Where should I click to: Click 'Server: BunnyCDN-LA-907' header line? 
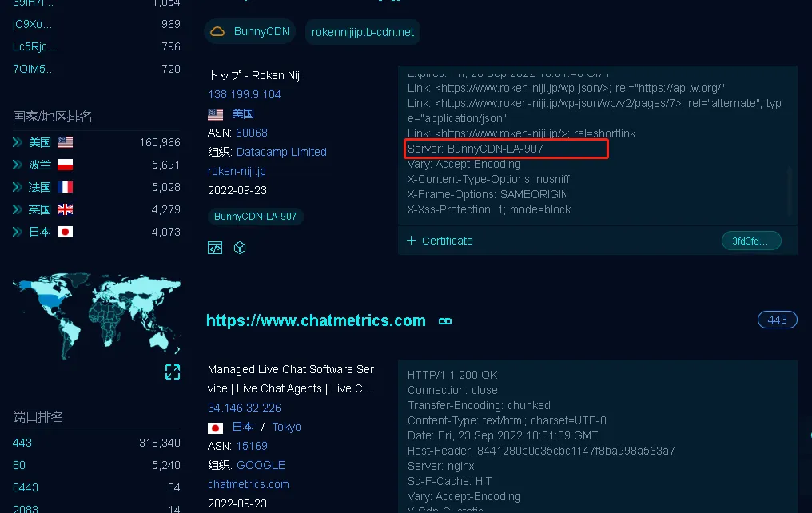click(476, 149)
